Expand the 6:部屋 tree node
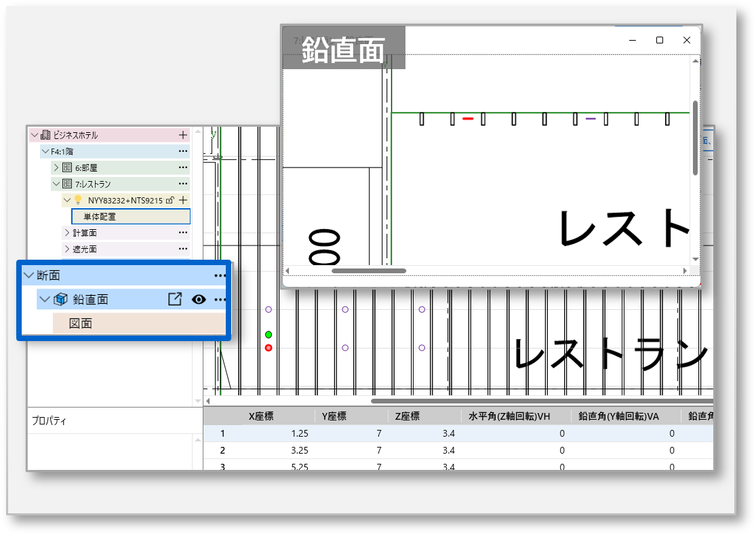756x535 pixels. point(56,167)
